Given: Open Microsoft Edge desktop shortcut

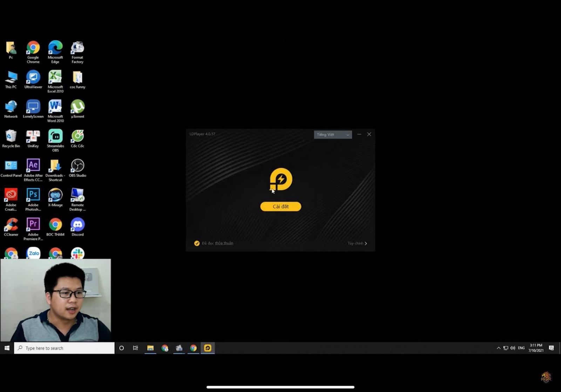Looking at the screenshot, I should tap(55, 52).
